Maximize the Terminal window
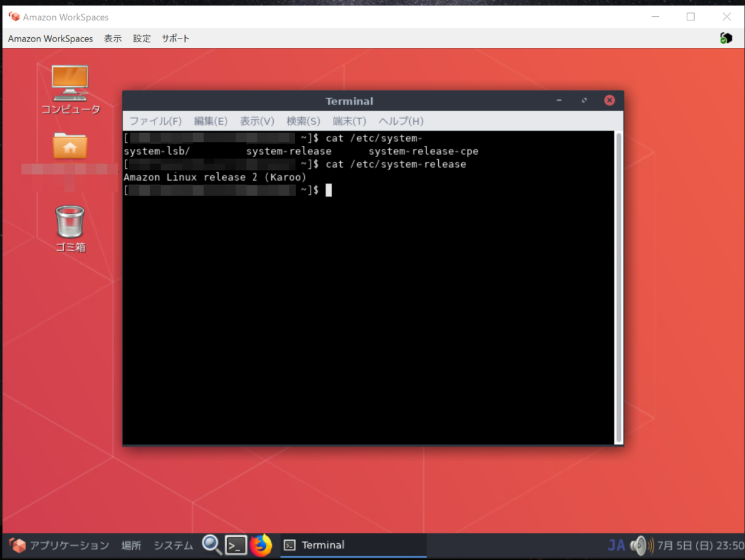 584,101
